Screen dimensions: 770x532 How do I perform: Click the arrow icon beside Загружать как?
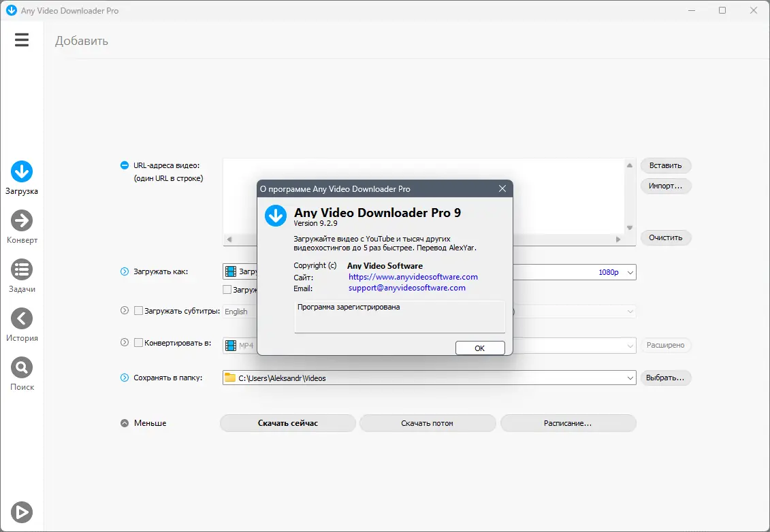pos(125,271)
